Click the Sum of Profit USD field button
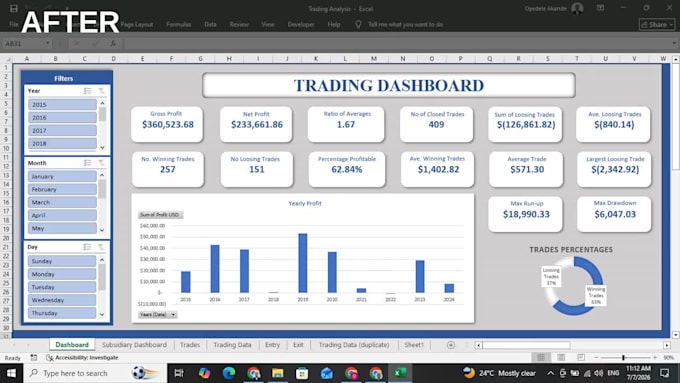The width and height of the screenshot is (680, 383). click(160, 215)
